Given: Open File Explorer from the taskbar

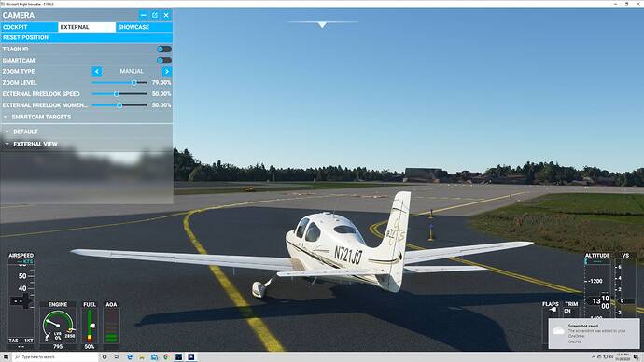Looking at the screenshot, I should (x=142, y=357).
